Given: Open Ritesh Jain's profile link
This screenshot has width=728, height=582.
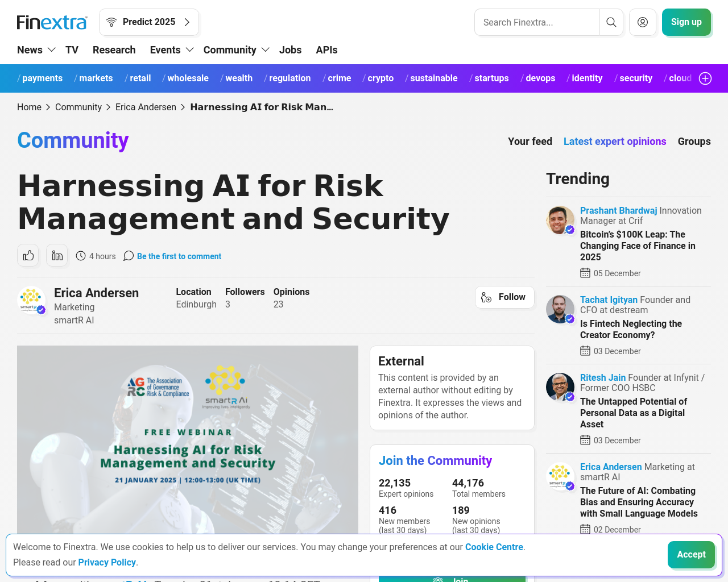Looking at the screenshot, I should pyautogui.click(x=603, y=378).
